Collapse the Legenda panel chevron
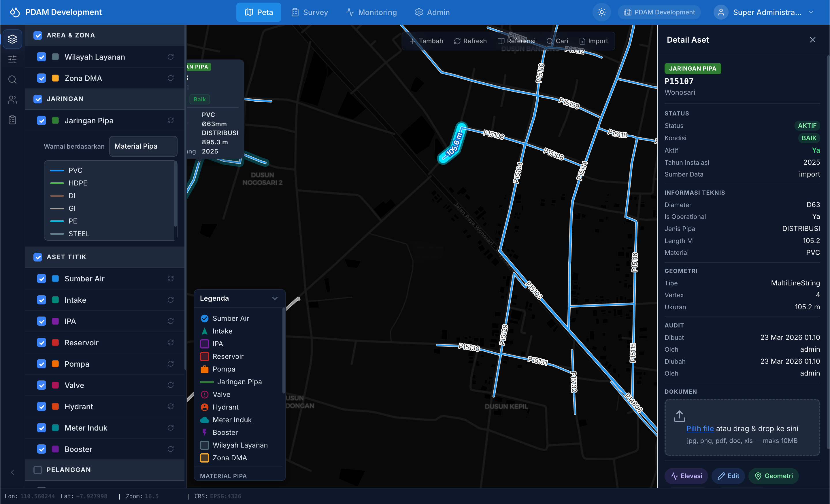 pos(275,298)
